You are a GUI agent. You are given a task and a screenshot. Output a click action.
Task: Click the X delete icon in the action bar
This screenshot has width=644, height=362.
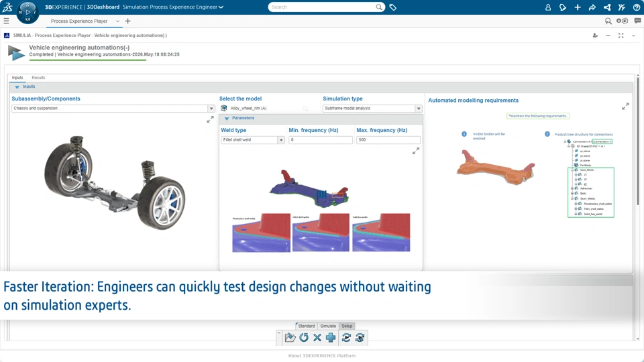[x=317, y=337]
